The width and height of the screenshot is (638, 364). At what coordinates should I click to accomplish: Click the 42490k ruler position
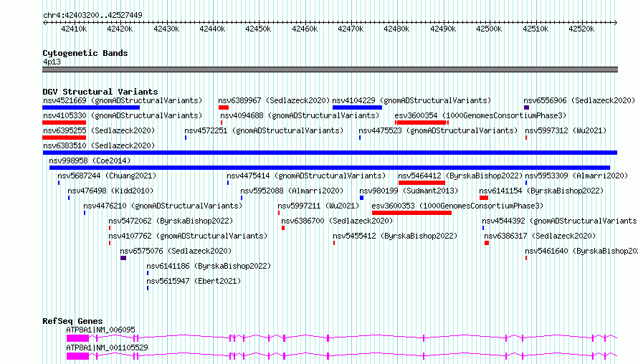pos(443,29)
